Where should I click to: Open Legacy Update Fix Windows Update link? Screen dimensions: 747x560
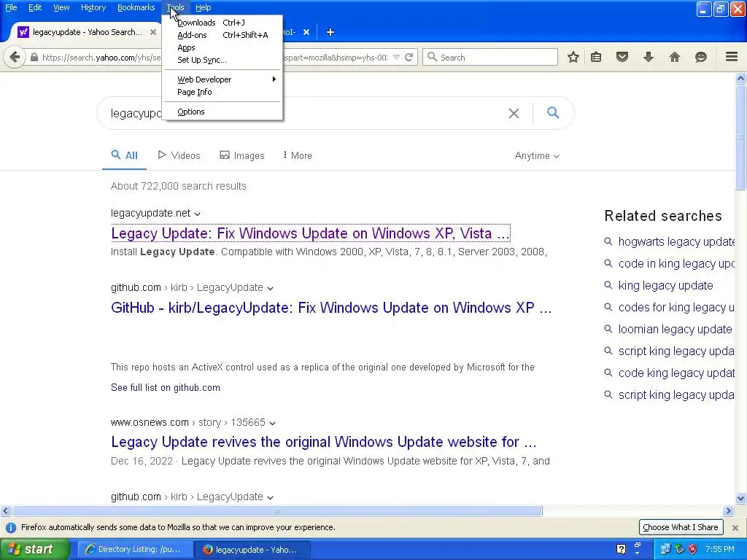tap(310, 233)
